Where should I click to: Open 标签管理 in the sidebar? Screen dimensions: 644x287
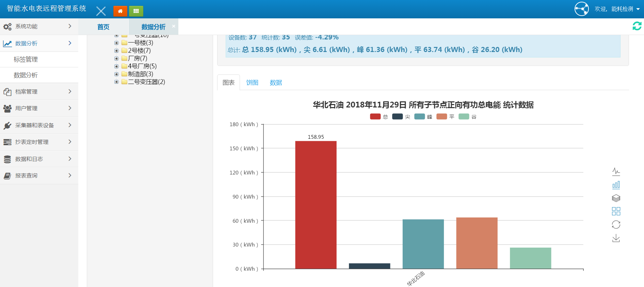26,60
